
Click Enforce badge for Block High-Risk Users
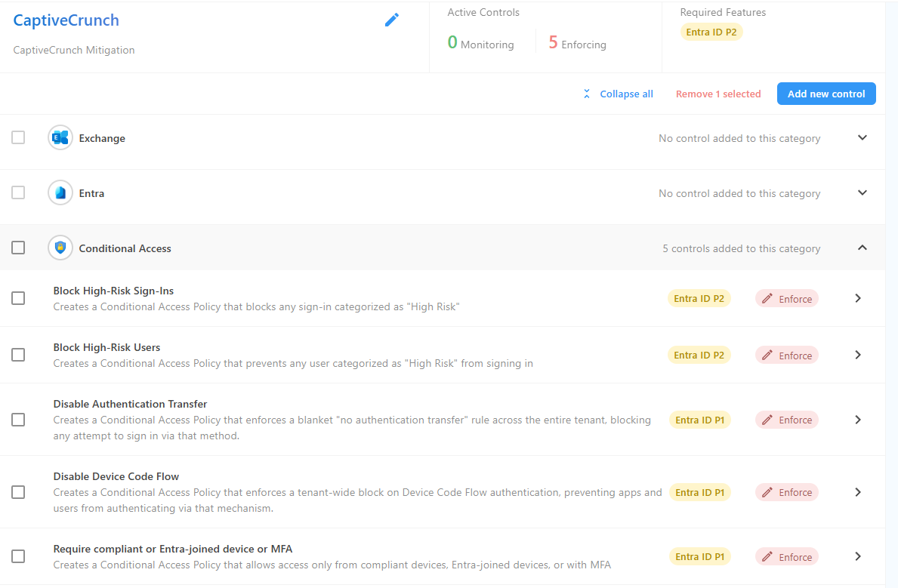pyautogui.click(x=787, y=355)
